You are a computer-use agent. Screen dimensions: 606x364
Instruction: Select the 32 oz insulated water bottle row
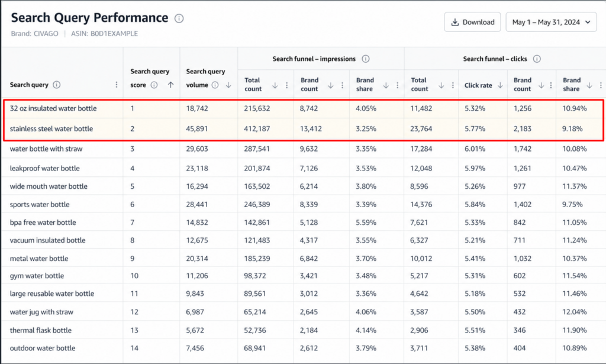[304, 108]
